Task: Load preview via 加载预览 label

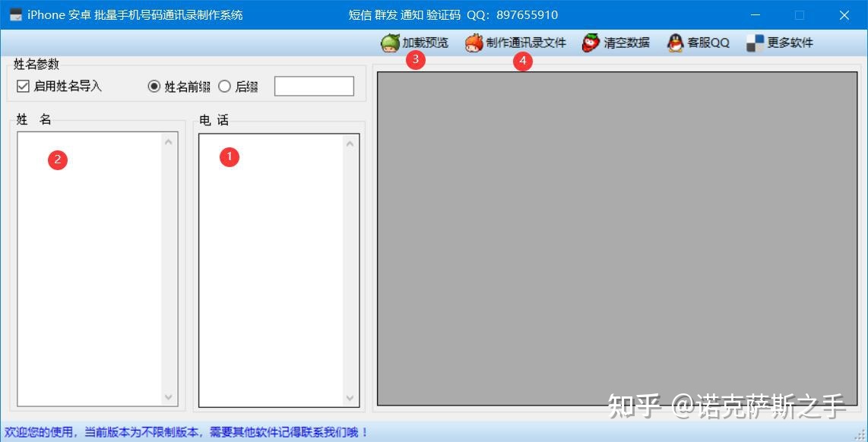Action: (425, 43)
